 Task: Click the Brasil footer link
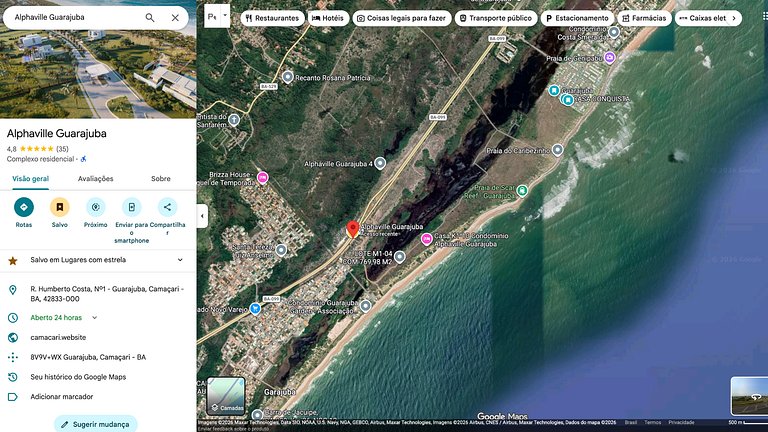[x=631, y=422]
